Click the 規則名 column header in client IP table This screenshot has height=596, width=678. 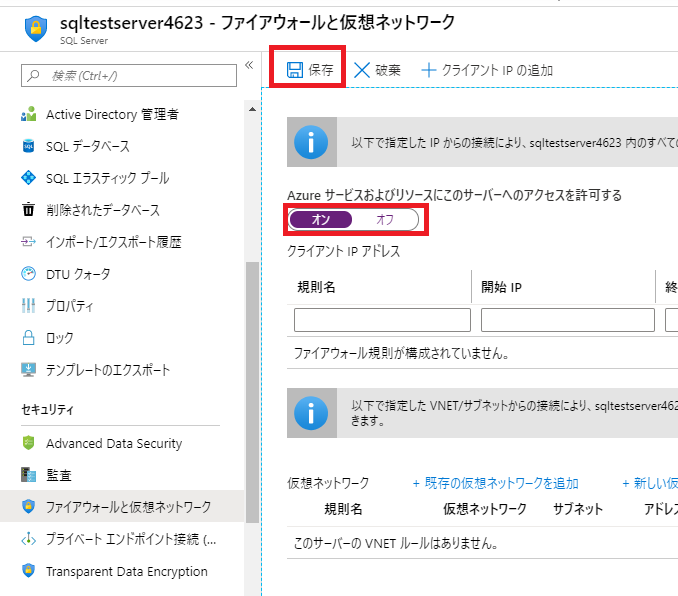point(317,287)
